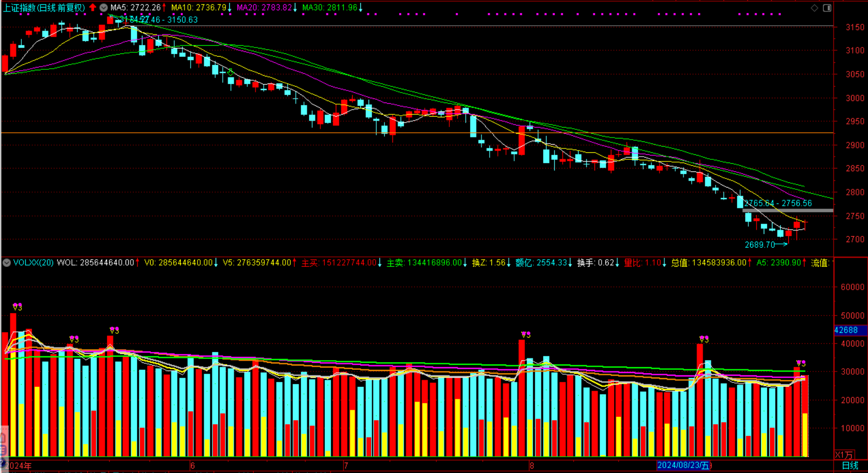Click the 3150 price axis label

tap(855, 27)
